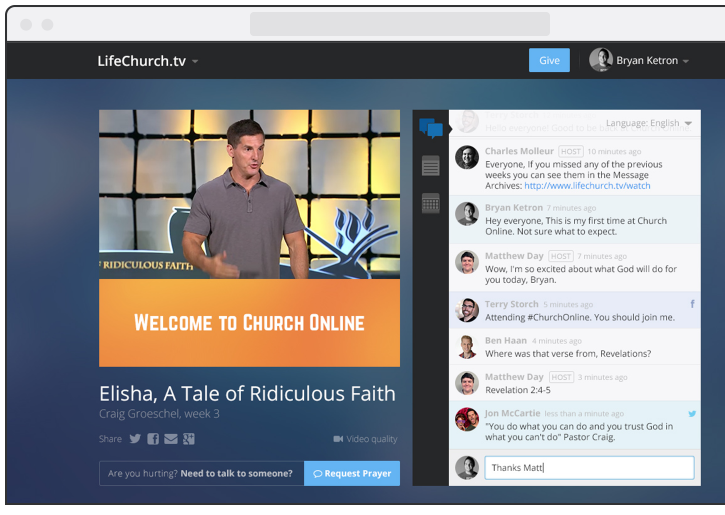The width and height of the screenshot is (725, 515).
Task: Expand the LifeChurch.tv dropdown
Action: [196, 61]
